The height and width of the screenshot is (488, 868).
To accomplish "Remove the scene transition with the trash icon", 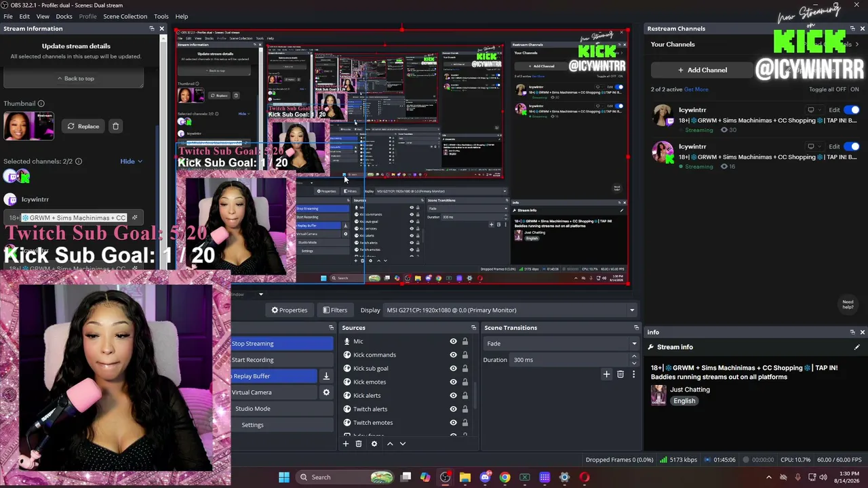I will [x=620, y=374].
